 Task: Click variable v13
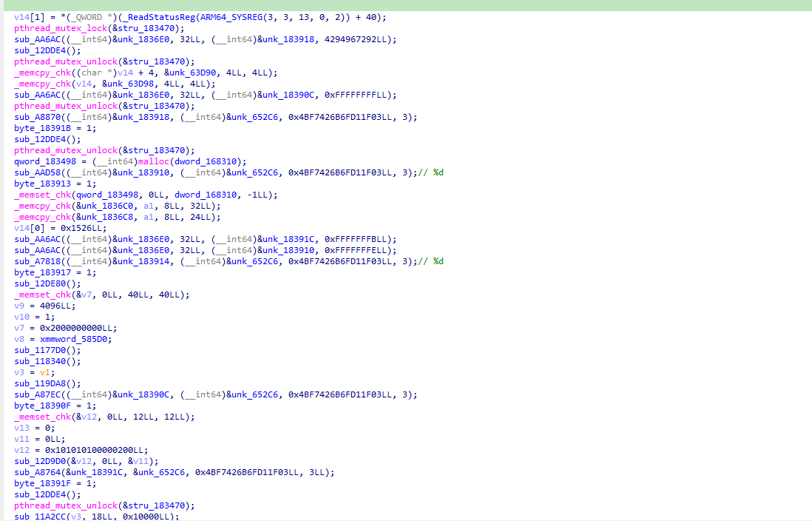point(21,428)
